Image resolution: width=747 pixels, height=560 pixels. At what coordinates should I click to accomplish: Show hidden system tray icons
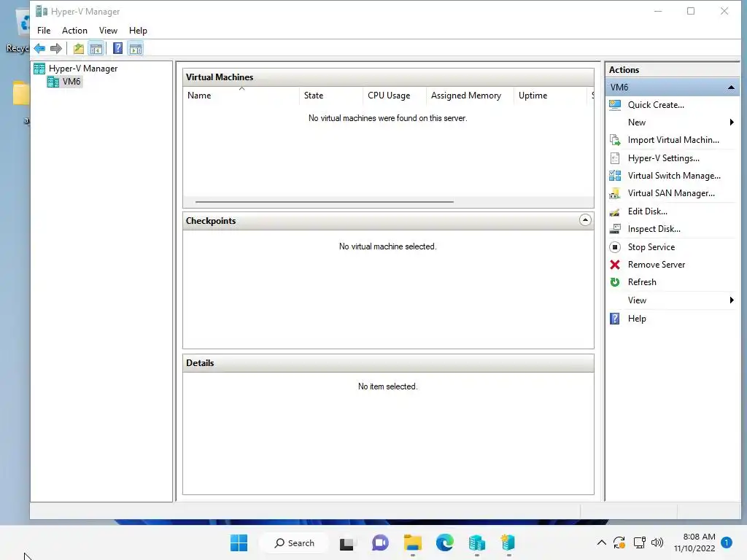[602, 542]
